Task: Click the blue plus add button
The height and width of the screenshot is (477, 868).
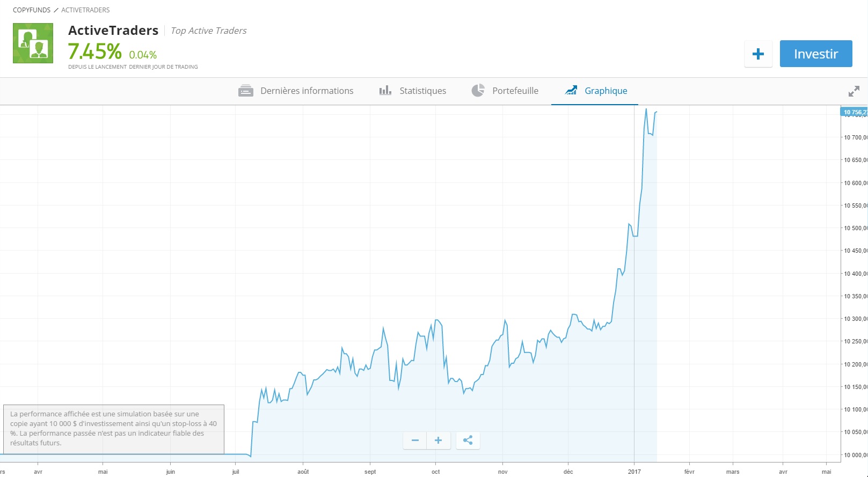Action: pyautogui.click(x=758, y=54)
